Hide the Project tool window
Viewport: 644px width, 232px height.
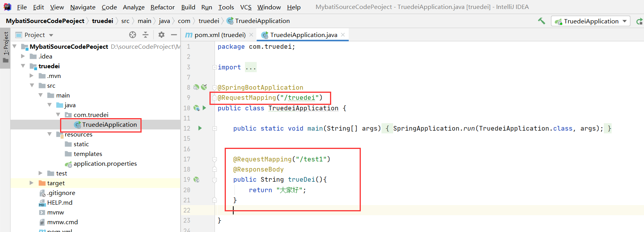(x=174, y=35)
